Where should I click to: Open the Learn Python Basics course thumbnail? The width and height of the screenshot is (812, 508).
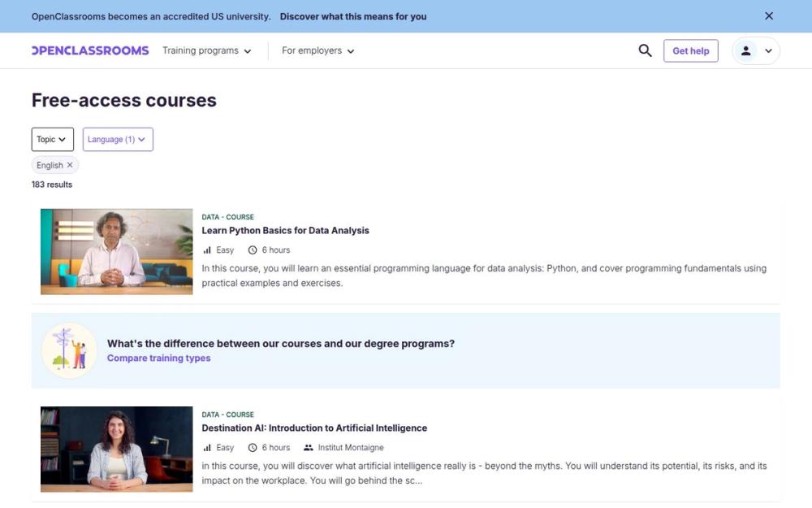[116, 252]
